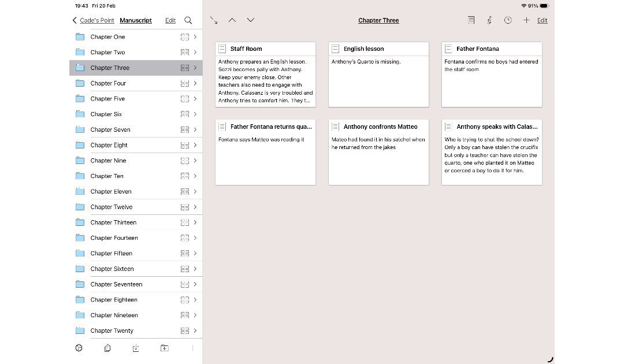Expand the editor using the diagonal arrow icon
The image size is (624, 364).
[x=214, y=20]
